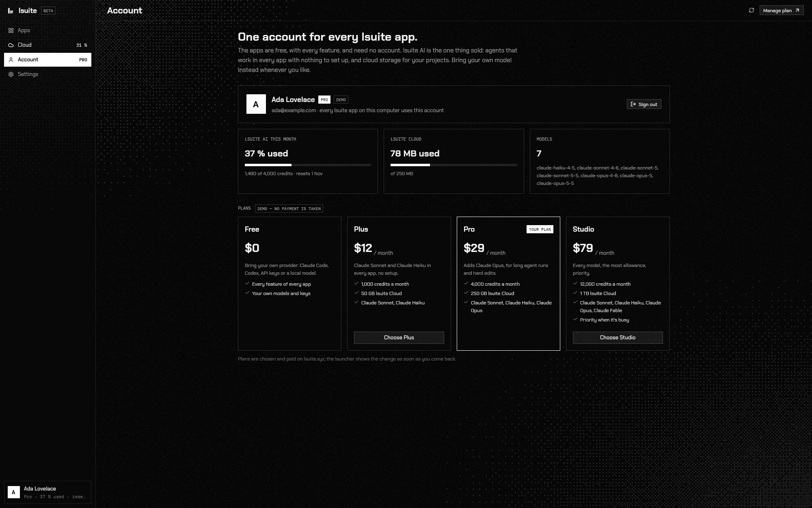812x508 pixels.
Task: Sign out of the account
Action: coord(644,104)
